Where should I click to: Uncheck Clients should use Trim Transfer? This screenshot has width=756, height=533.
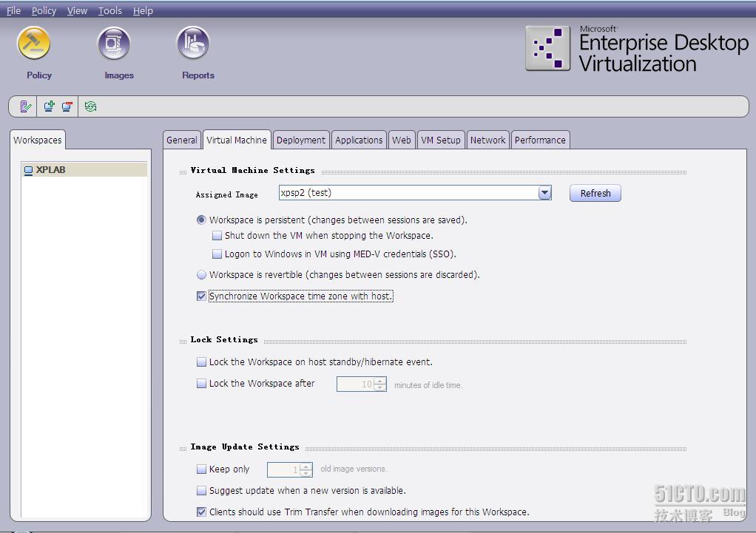pos(201,512)
